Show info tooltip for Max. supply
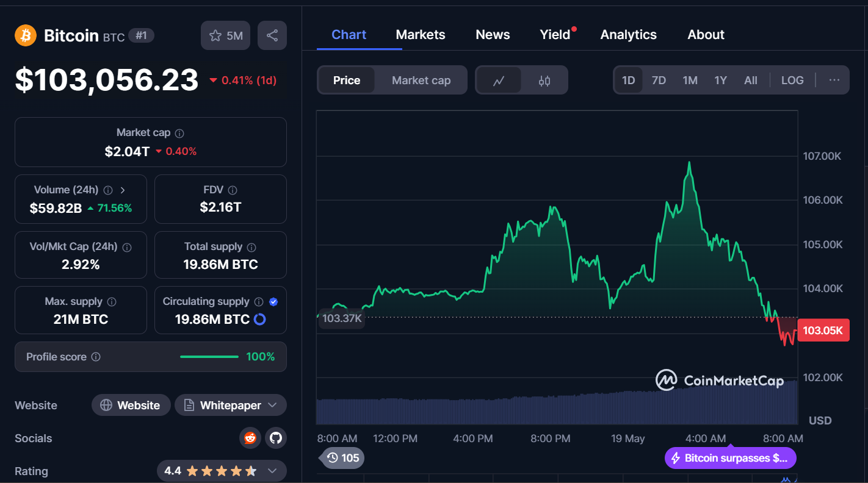The height and width of the screenshot is (483, 868). tap(112, 302)
